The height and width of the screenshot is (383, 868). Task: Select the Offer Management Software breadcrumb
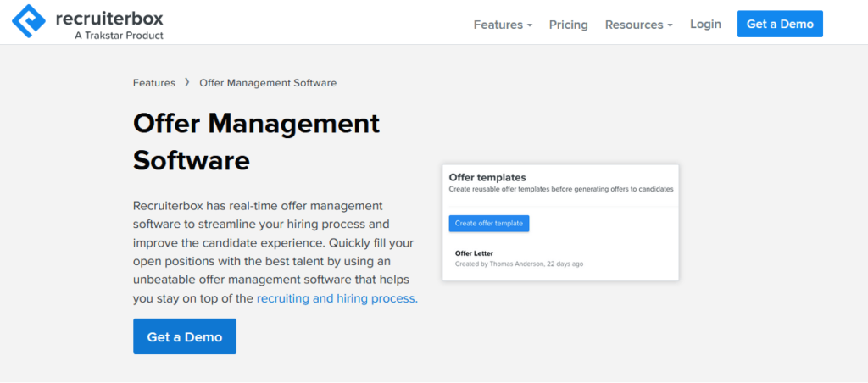268,83
